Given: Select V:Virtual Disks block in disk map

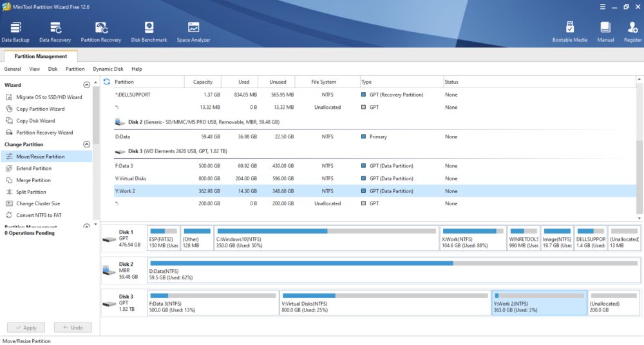Looking at the screenshot, I should [x=385, y=303].
